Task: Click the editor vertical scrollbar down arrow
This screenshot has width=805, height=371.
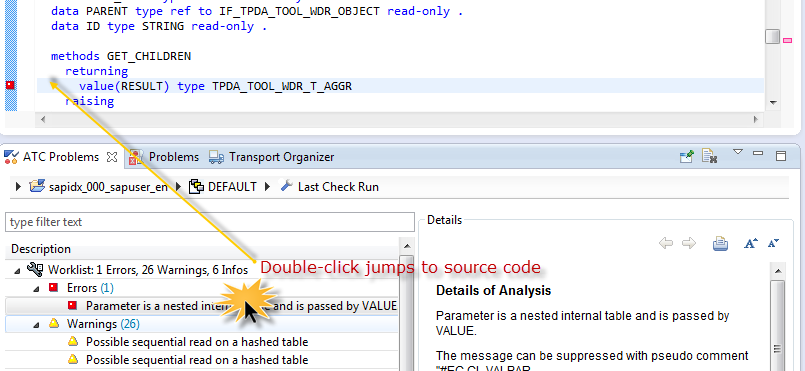Action: point(773,103)
